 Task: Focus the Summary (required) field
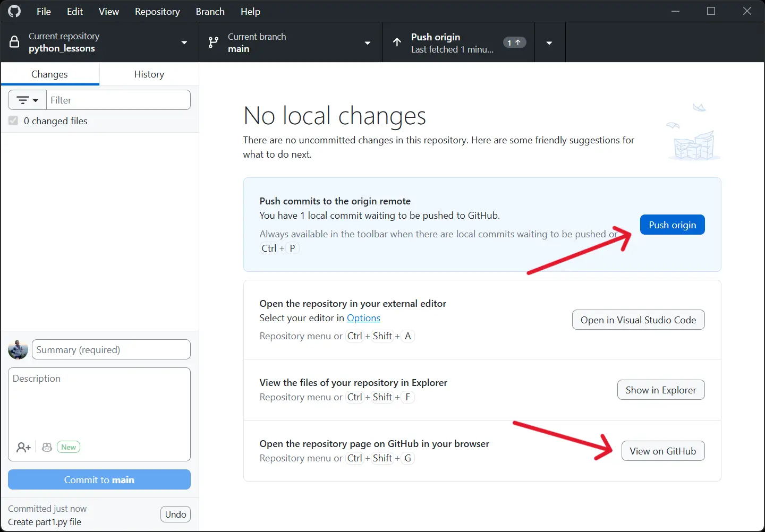click(112, 349)
